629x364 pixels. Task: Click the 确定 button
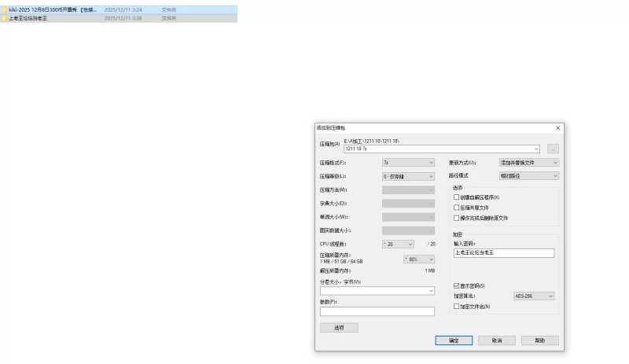[x=454, y=340]
